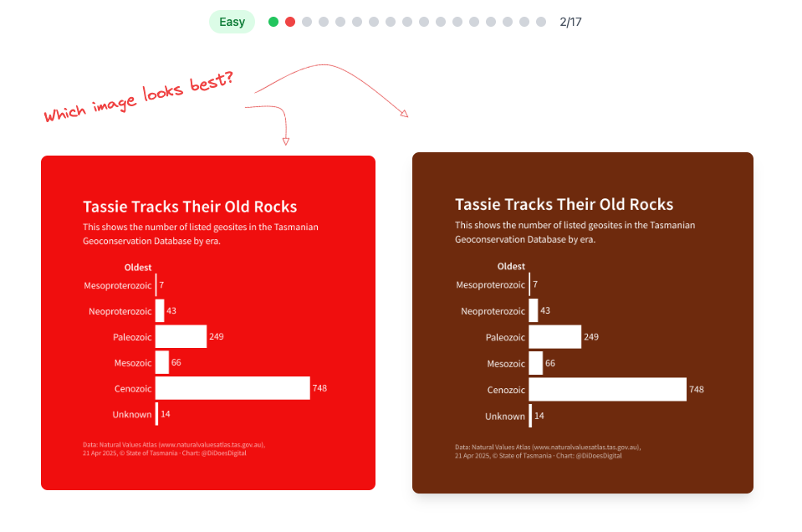Click the Paleozoic bar in red chart
Viewport: 802px width, 532px height.
[181, 336]
